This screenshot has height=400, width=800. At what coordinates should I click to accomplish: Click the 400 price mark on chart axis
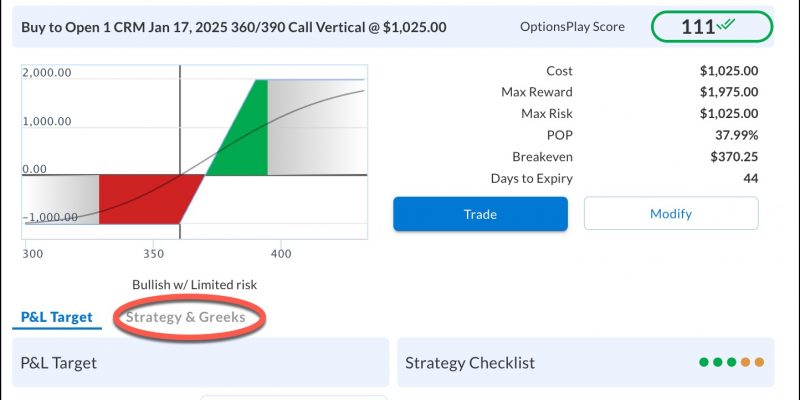point(281,254)
